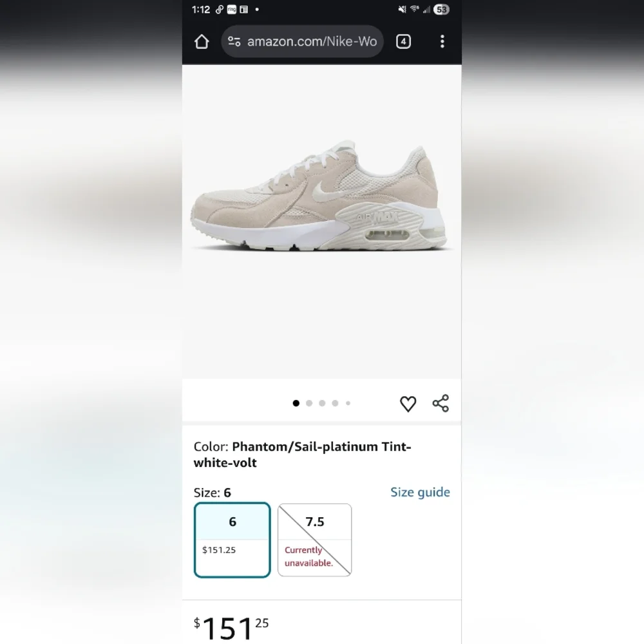The image size is (644, 644).
Task: Open the tab switcher showing 4 tabs
Action: [x=403, y=41]
